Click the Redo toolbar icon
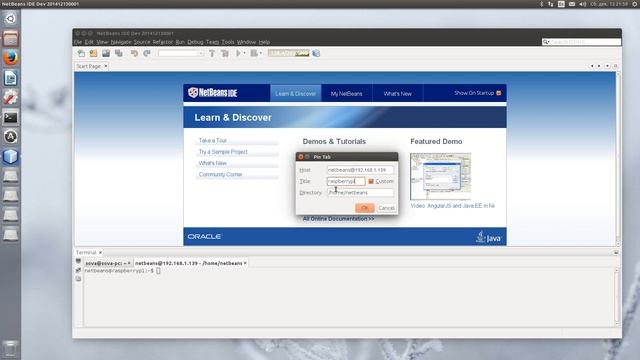 pyautogui.click(x=147, y=53)
